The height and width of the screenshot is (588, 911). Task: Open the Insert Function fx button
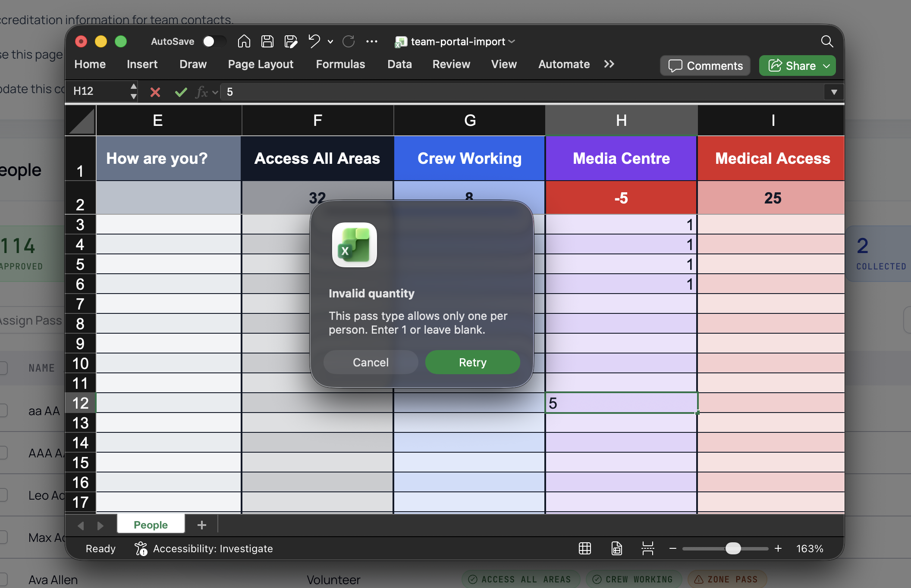[x=201, y=92]
